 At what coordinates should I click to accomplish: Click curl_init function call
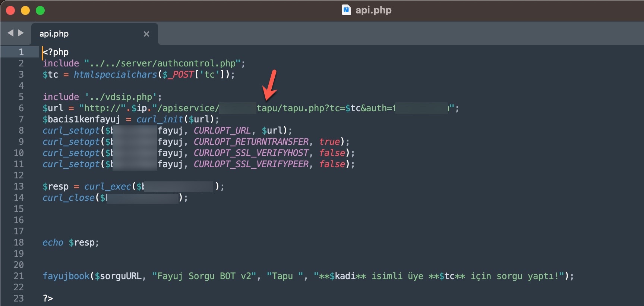coord(160,119)
